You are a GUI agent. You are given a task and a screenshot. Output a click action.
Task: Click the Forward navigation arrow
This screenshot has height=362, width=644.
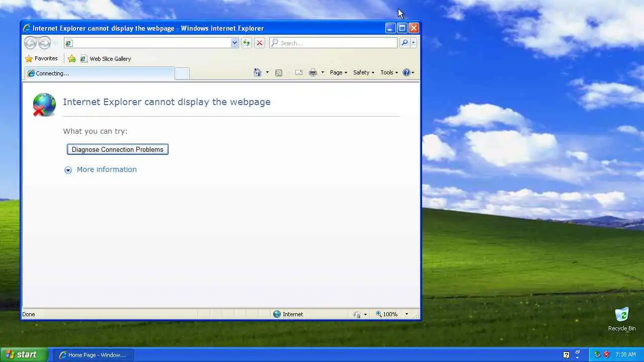(44, 43)
